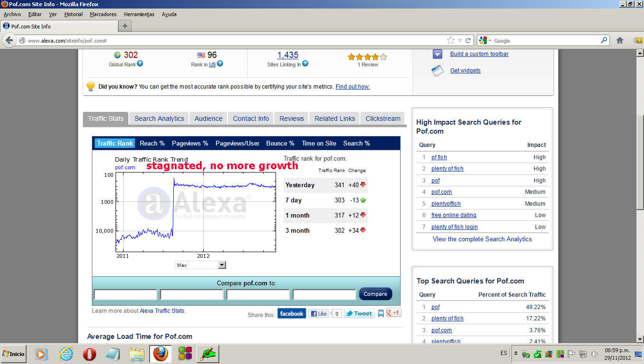
Task: Switch to the Related Links tab
Action: pos(335,118)
